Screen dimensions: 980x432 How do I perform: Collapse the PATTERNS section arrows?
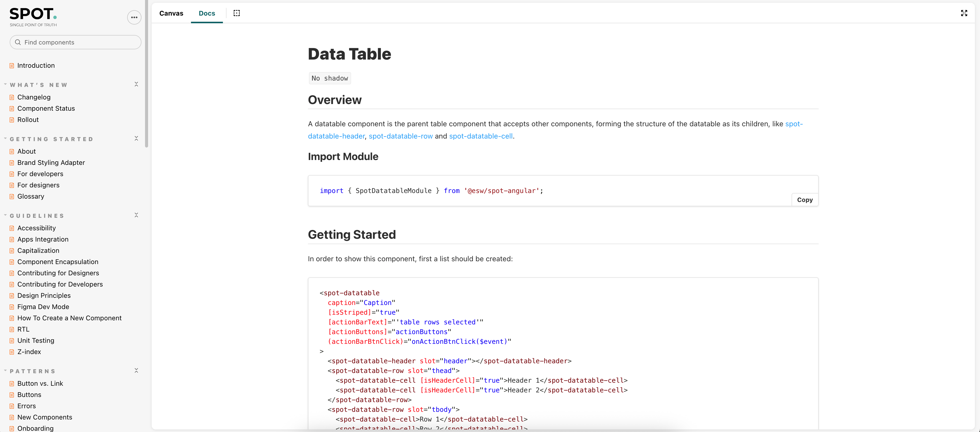pyautogui.click(x=136, y=370)
